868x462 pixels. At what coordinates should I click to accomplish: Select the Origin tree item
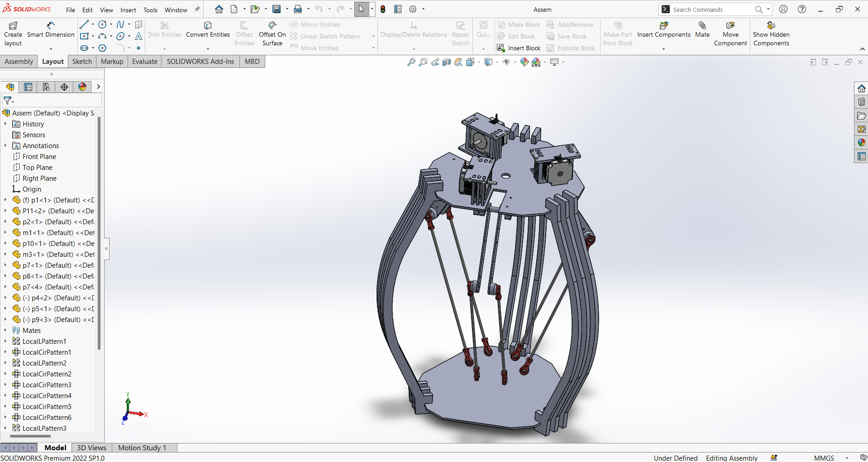pos(32,189)
